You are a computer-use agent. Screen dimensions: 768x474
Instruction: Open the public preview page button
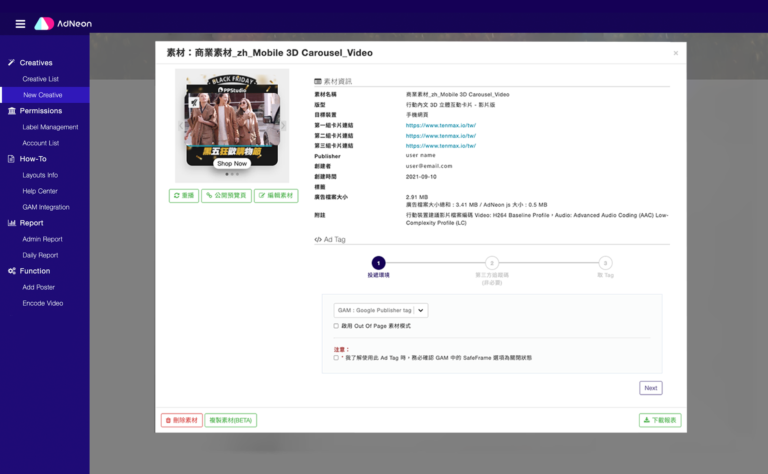coord(226,195)
